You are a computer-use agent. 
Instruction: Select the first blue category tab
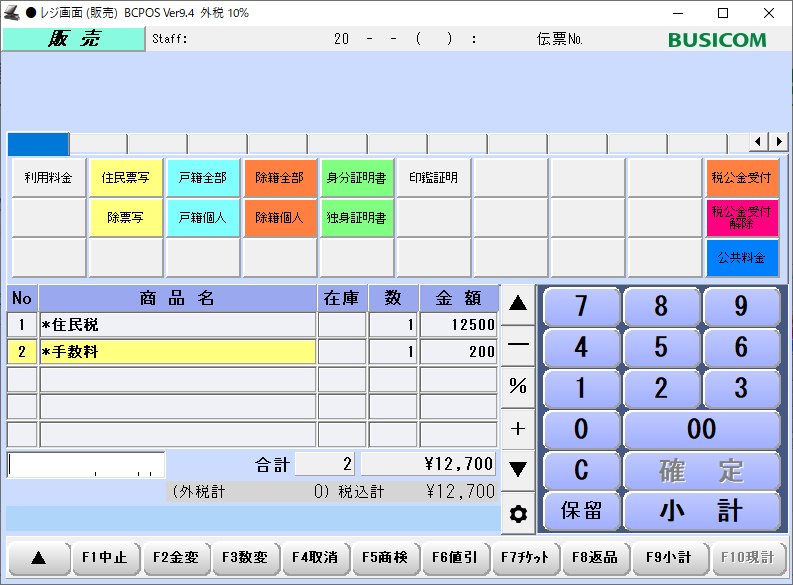pos(38,144)
